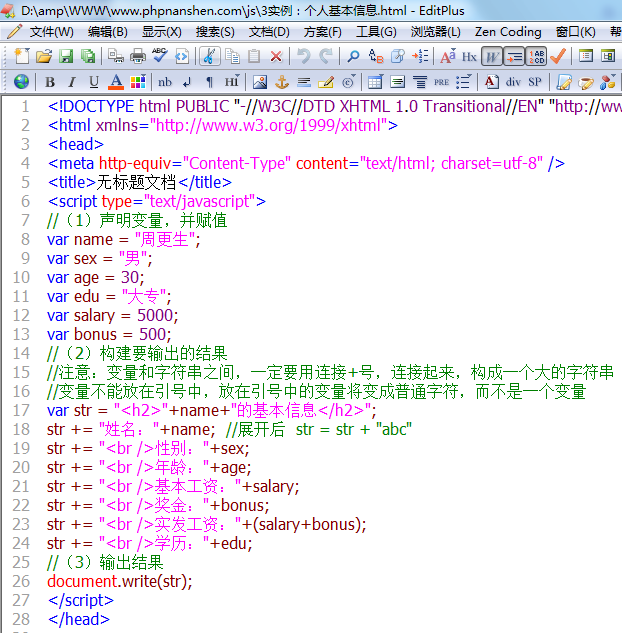622x633 pixels.
Task: Click the Paste clipboard icon
Action: tap(254, 56)
